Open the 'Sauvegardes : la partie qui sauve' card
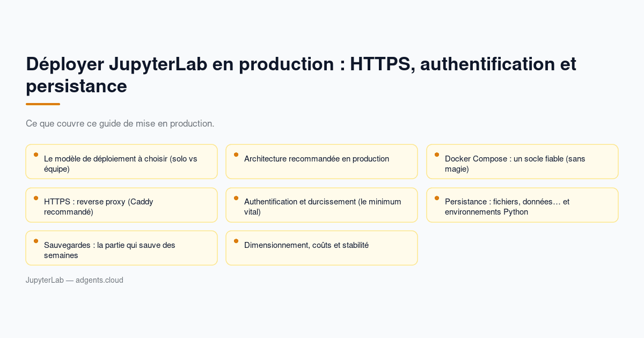 (x=121, y=248)
